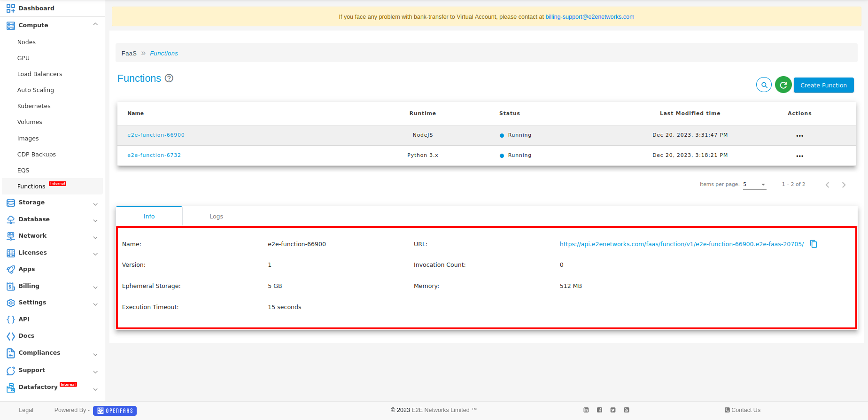Open the function API URL link
This screenshot has width=868, height=420.
[x=682, y=244]
